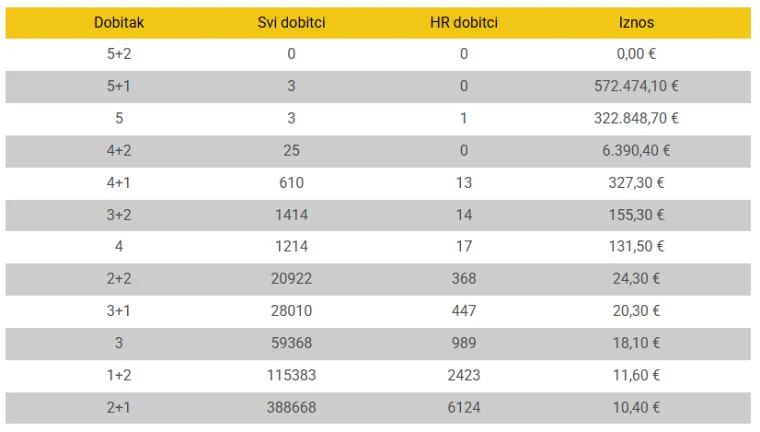Click the 115383 total winners cell
This screenshot has height=432, width=760.
coord(291,375)
